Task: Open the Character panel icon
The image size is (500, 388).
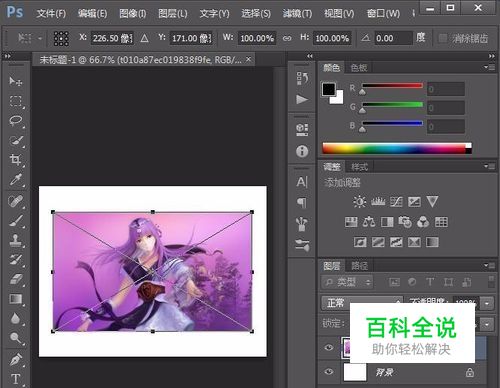Action: 302,182
